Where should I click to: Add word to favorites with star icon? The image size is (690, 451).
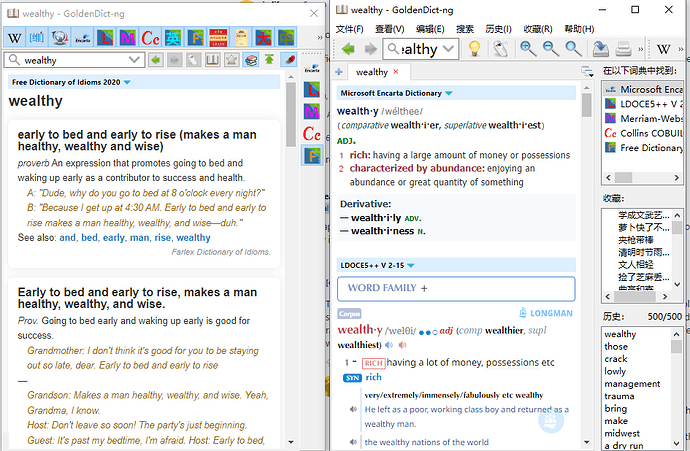coord(231,59)
